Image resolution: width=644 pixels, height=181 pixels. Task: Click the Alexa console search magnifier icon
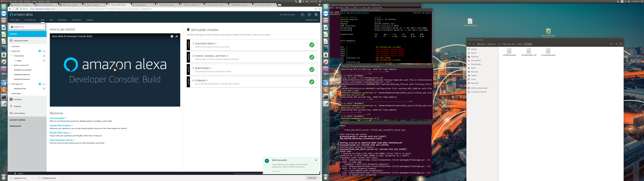[316, 14]
